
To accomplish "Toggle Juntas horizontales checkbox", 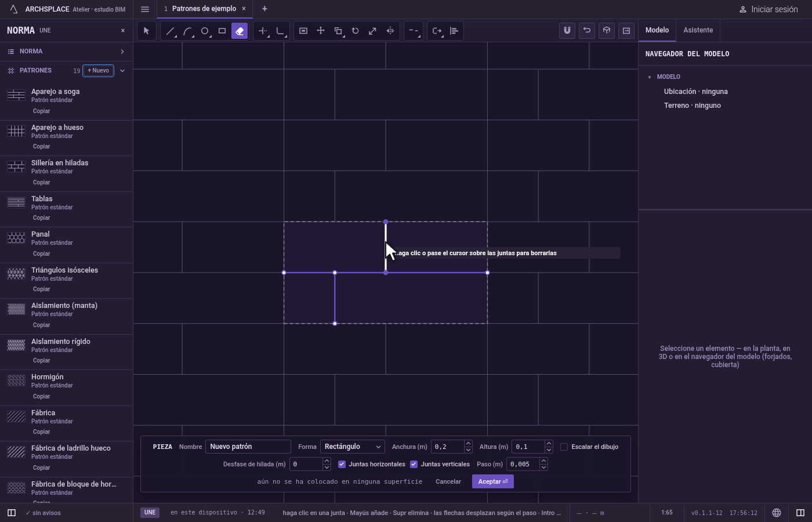I will click(342, 464).
